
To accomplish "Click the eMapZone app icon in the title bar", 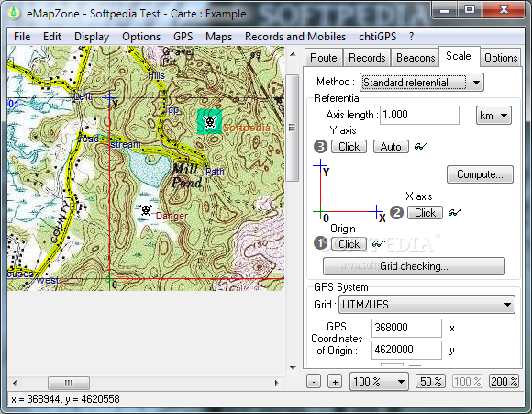I will (x=14, y=13).
